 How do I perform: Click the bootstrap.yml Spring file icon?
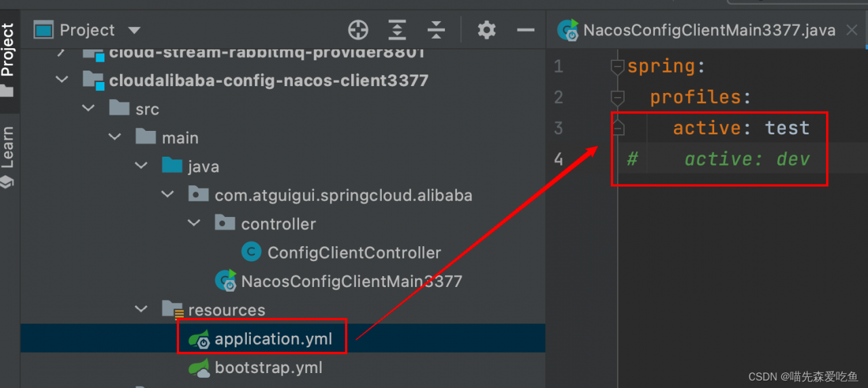pyautogui.click(x=199, y=368)
